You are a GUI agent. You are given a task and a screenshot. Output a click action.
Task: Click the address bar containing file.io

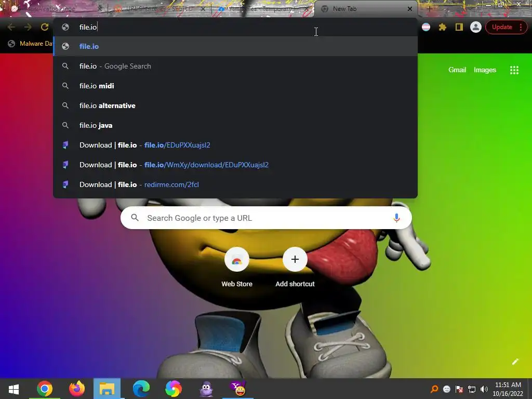point(235,27)
